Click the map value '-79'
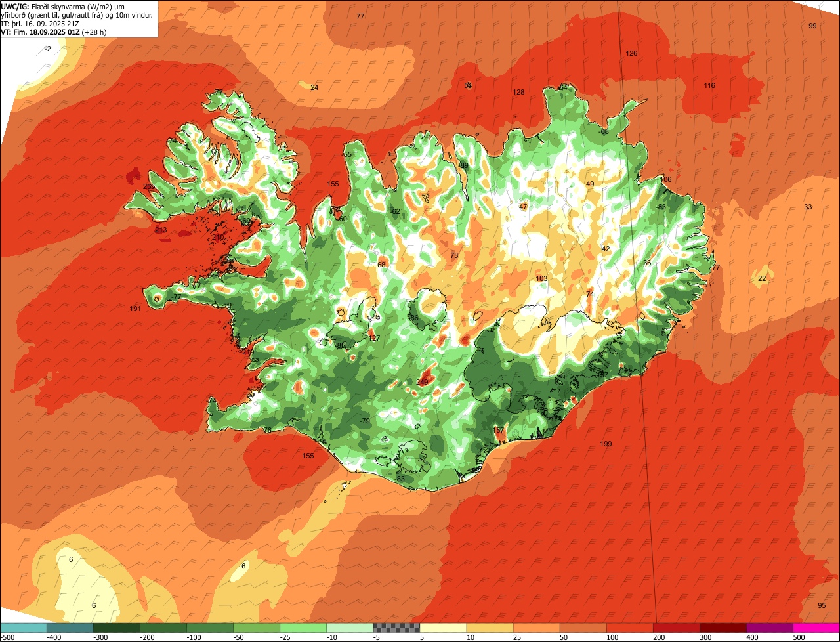The width and height of the screenshot is (840, 642). [364, 421]
